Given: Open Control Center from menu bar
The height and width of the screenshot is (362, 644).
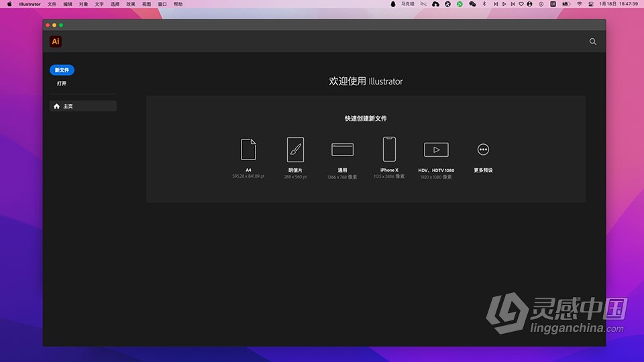Looking at the screenshot, I should (591, 4).
